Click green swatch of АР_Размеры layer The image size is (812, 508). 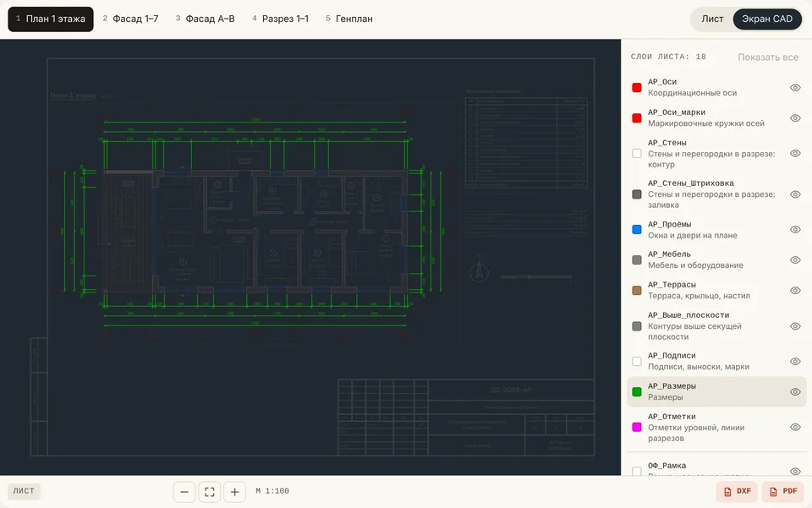coord(637,391)
